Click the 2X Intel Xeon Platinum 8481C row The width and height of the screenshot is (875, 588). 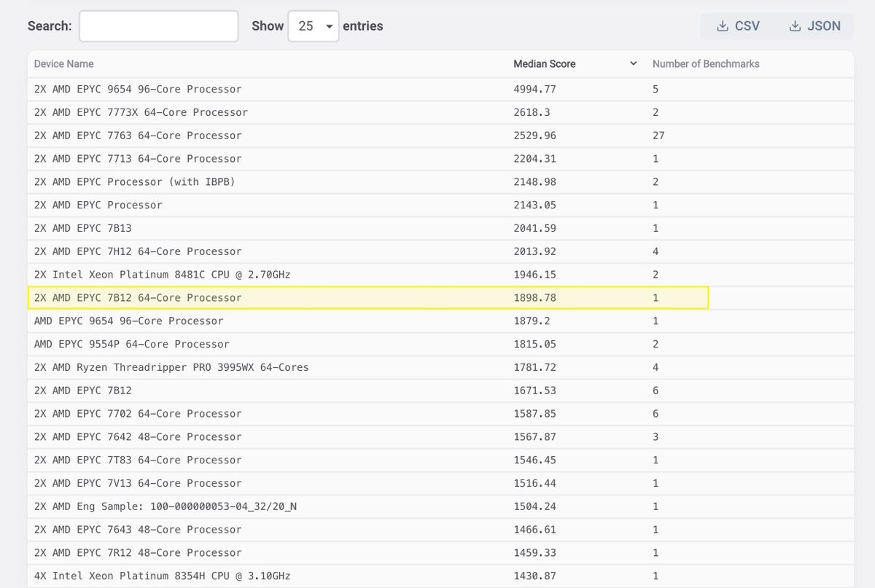coord(162,275)
